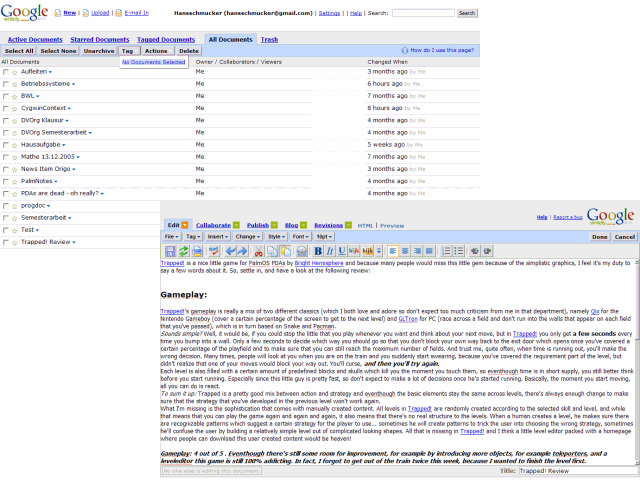Star the PalmNotes document
Viewport: 640px width, 480px height.
point(14,182)
